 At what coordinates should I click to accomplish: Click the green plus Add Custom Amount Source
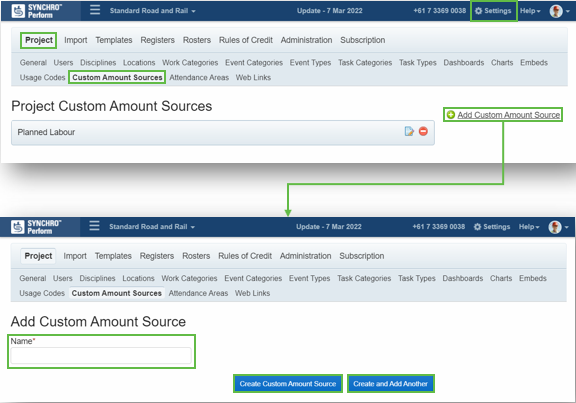451,115
